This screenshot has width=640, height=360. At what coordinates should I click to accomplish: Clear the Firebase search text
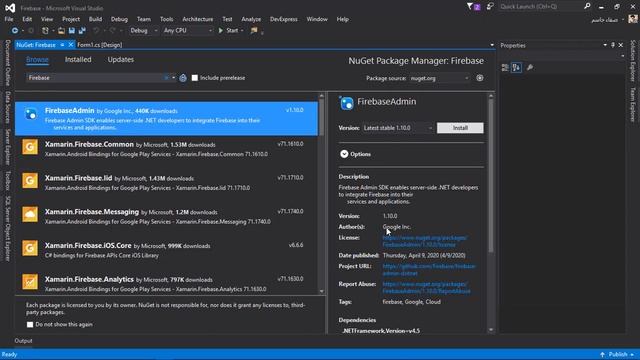(166, 78)
